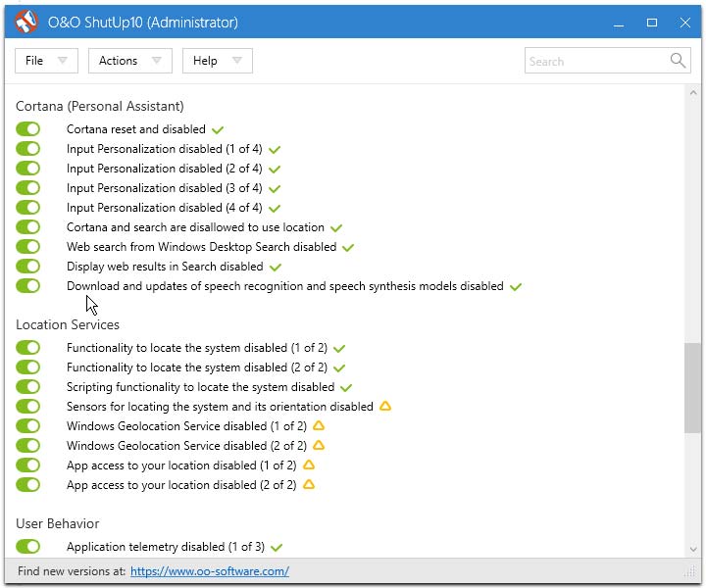Screen dimensions: 706x588
Task: Select text App access to your location (1 of 2)
Action: tap(181, 465)
